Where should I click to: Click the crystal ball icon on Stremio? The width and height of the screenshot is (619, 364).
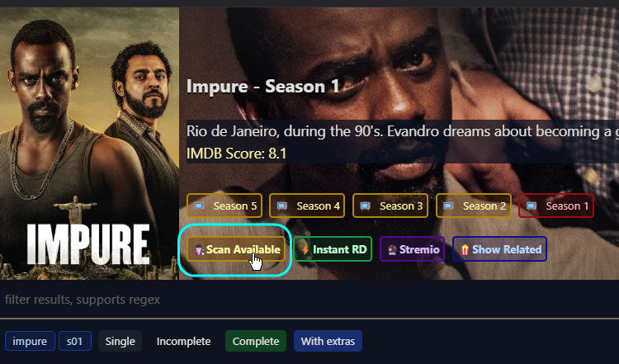(392, 249)
